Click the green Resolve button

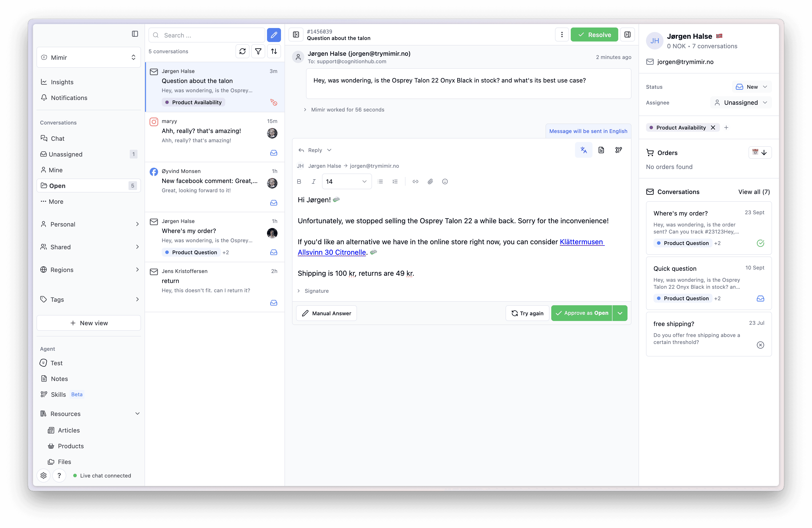(x=594, y=35)
